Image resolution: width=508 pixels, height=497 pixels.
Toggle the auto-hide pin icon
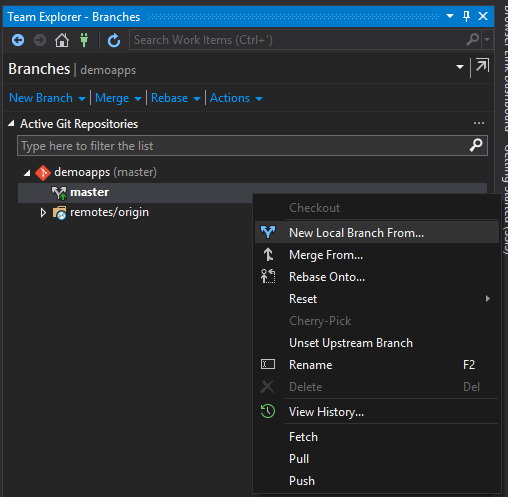pos(467,16)
